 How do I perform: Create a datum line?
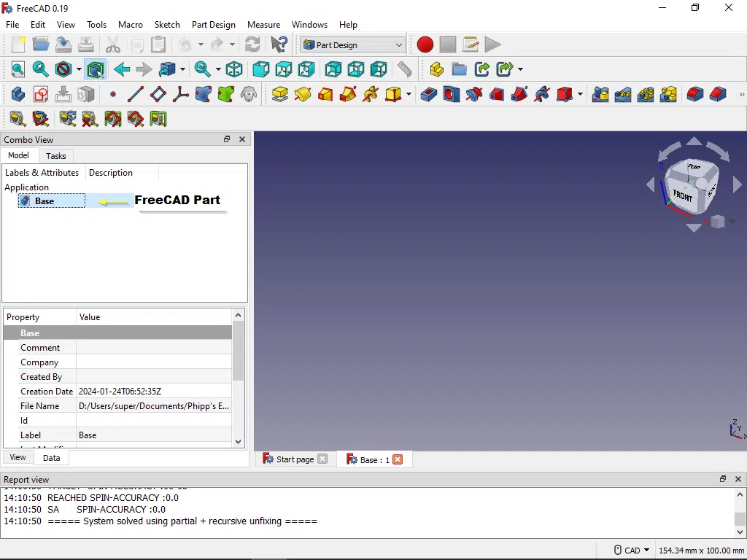point(135,94)
